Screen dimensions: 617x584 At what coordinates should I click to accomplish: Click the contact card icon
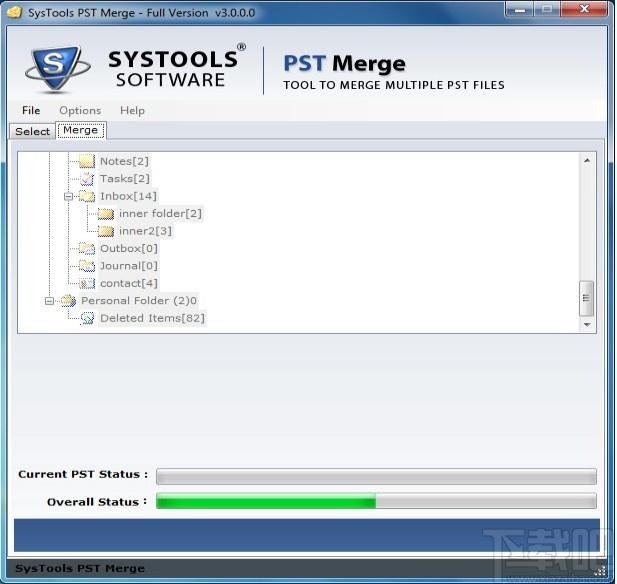click(x=87, y=283)
